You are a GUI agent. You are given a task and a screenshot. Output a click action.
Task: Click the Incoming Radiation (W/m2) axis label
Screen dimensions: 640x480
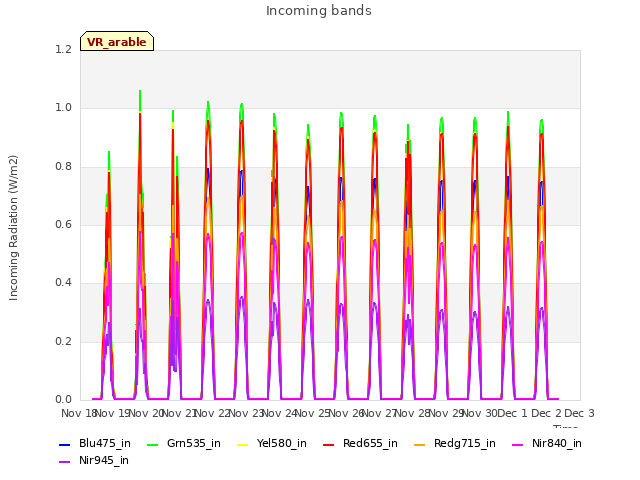[13, 228]
